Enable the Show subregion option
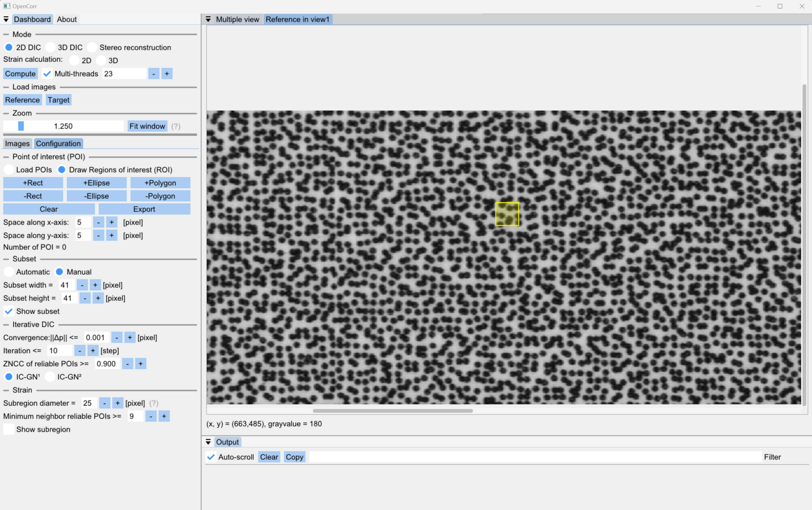 (9, 429)
